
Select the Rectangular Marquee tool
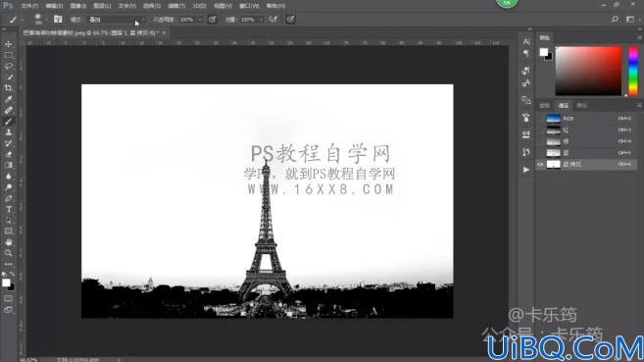click(x=8, y=55)
